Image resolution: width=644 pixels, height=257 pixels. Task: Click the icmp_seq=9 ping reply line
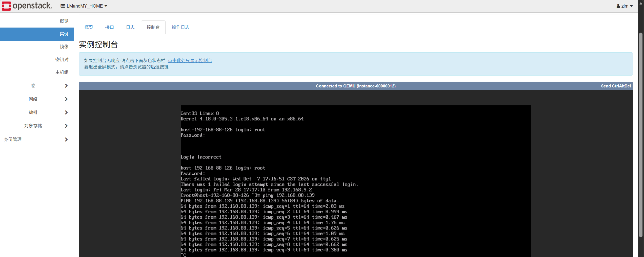264,250
